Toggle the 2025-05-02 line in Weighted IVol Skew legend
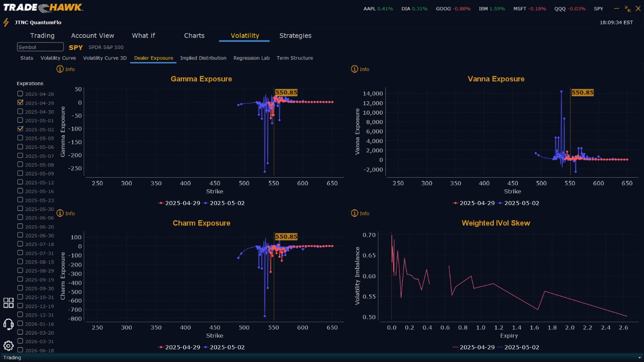This screenshot has width=644, height=362. click(519, 347)
